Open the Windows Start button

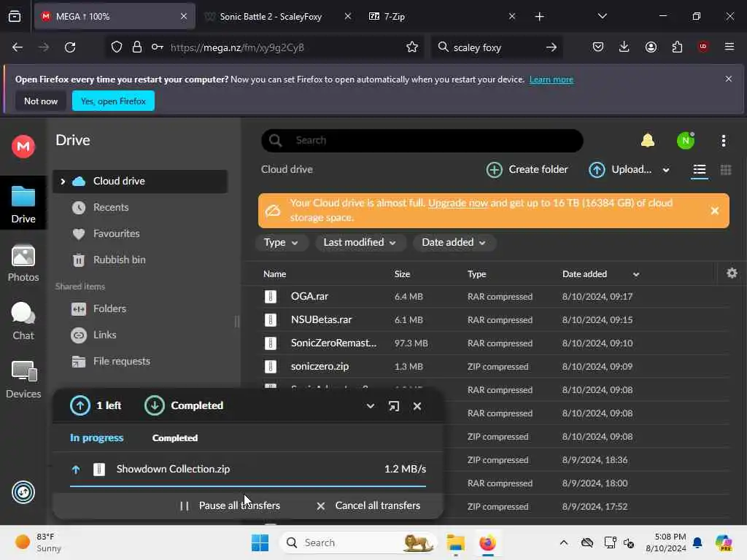[260, 542]
